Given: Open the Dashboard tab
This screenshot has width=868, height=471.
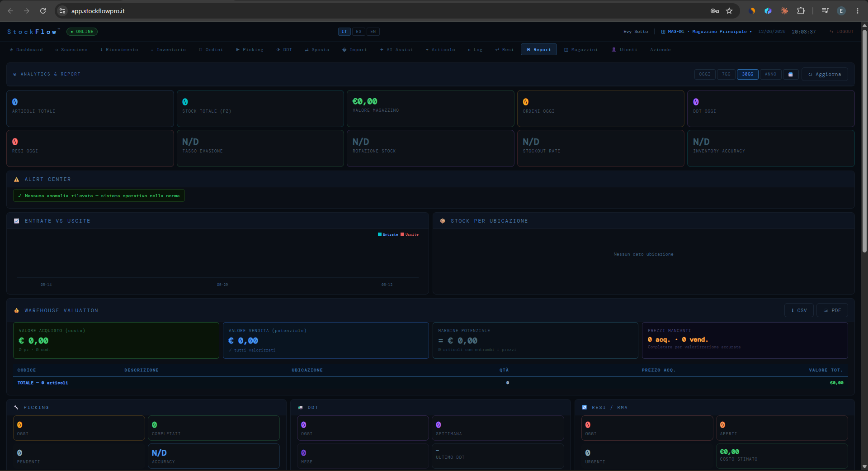Looking at the screenshot, I should pos(26,50).
